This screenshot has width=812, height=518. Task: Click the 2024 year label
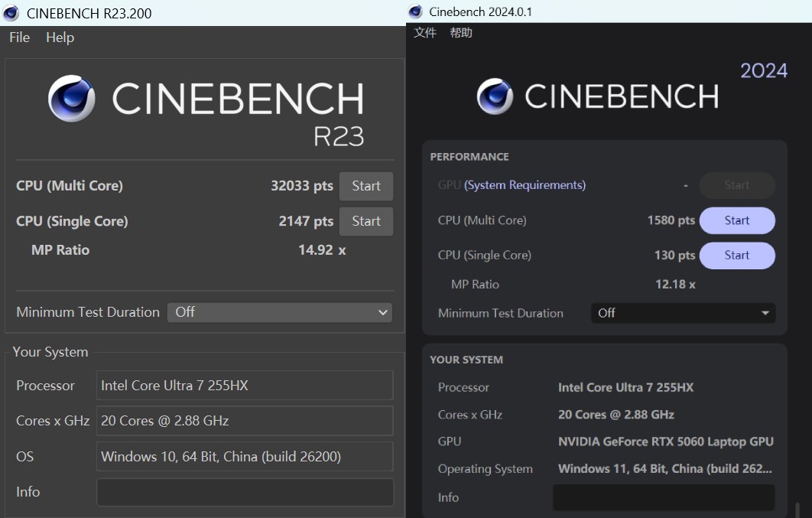tap(764, 70)
